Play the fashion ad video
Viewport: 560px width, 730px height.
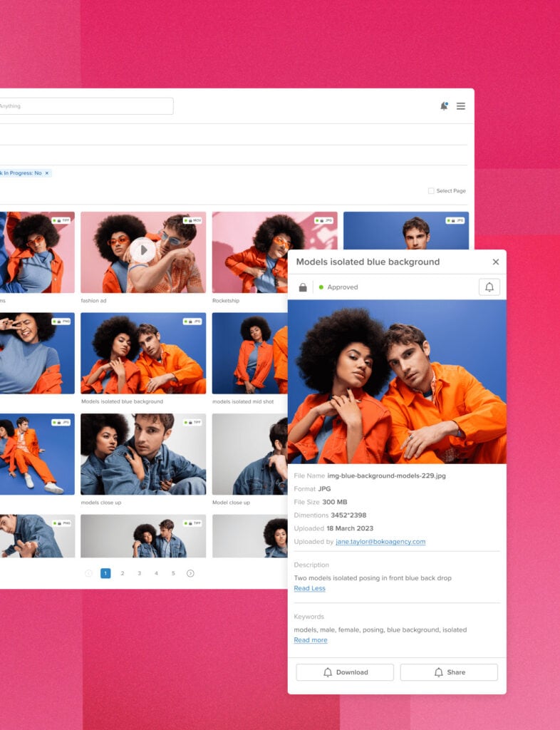coord(142,250)
